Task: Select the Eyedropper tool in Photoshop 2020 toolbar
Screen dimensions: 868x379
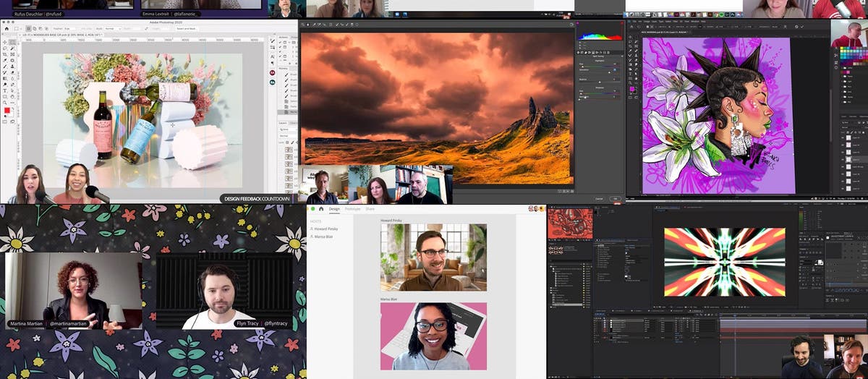Action: pos(5,61)
